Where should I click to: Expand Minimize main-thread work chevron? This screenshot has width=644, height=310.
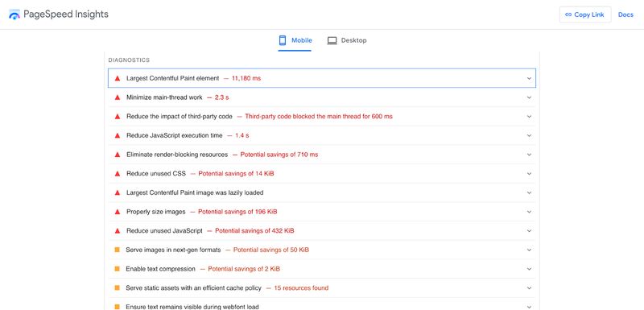click(x=529, y=97)
